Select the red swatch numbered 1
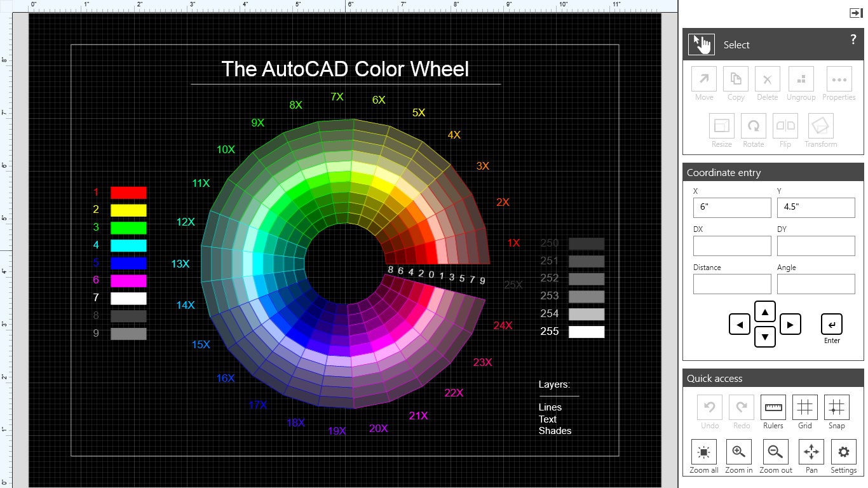868x488 pixels. (x=128, y=192)
